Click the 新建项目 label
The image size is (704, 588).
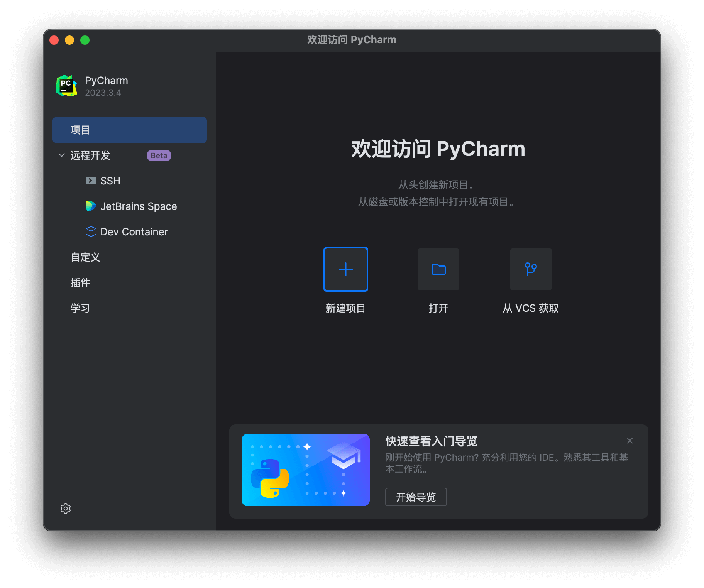pos(345,308)
